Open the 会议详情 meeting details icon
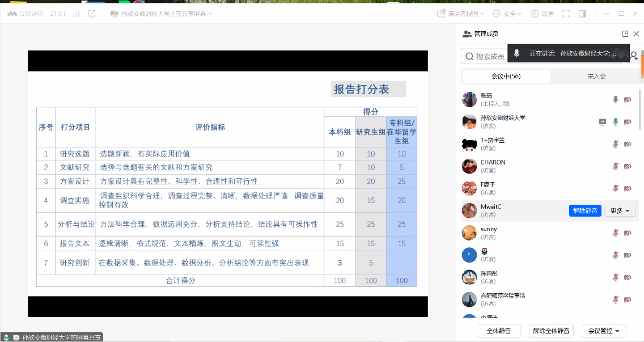 12,14
